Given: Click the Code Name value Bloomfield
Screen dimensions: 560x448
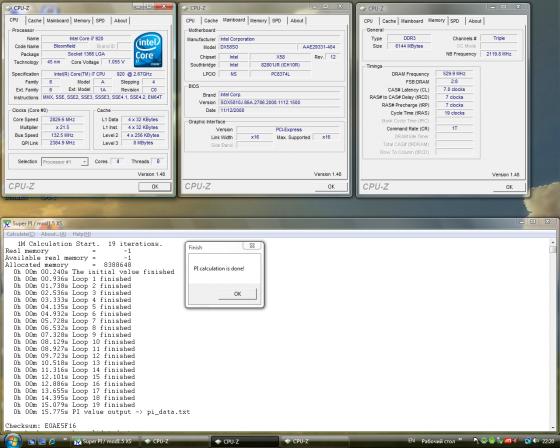Looking at the screenshot, I should tap(64, 46).
